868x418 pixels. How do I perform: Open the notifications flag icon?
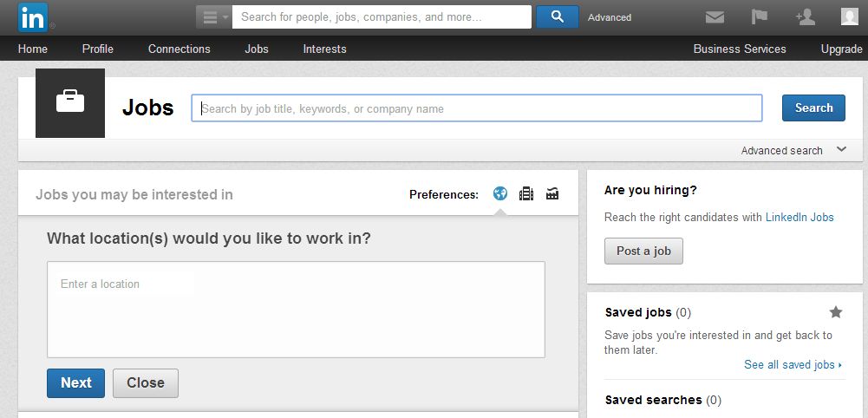pos(760,16)
